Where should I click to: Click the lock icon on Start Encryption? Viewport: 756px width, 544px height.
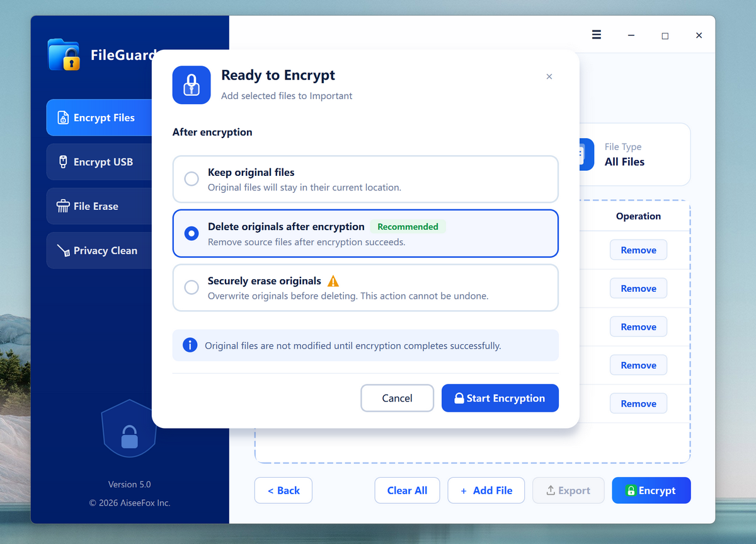coord(459,398)
